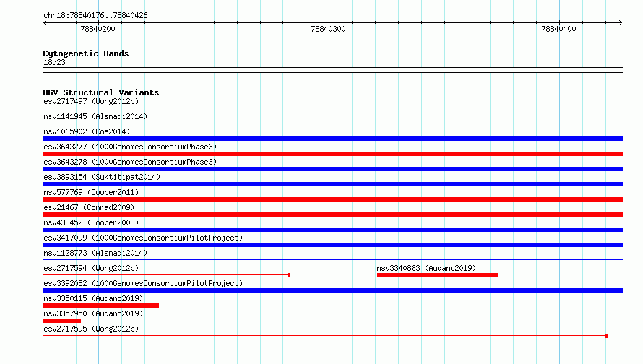Select the nsv1065902 (Coe2014) blue bar
The image size is (643, 364).
click(x=332, y=139)
